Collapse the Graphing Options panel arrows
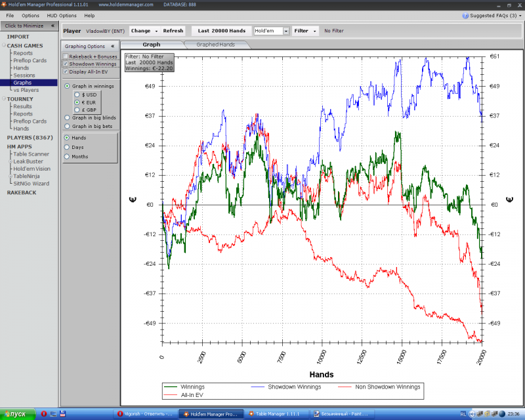The image size is (525, 420). [x=112, y=46]
